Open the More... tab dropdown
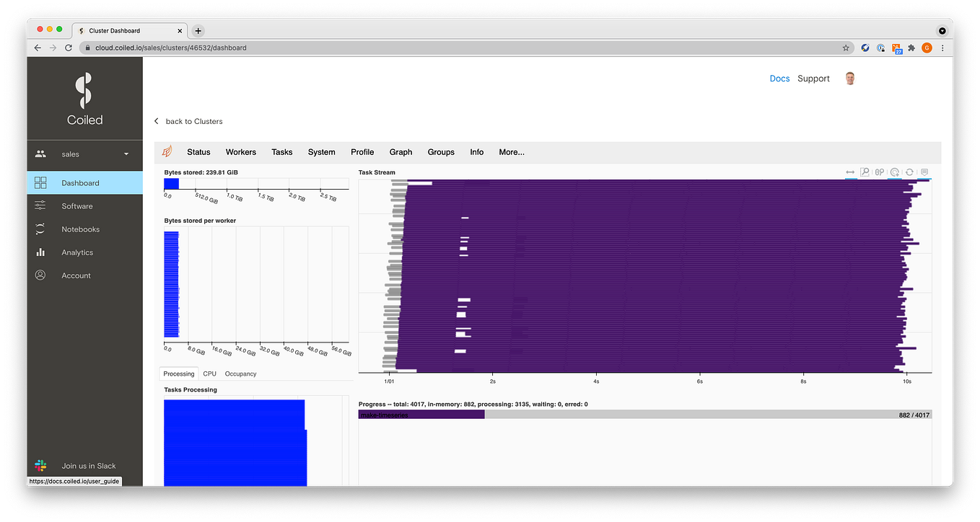The width and height of the screenshot is (980, 522). click(511, 152)
